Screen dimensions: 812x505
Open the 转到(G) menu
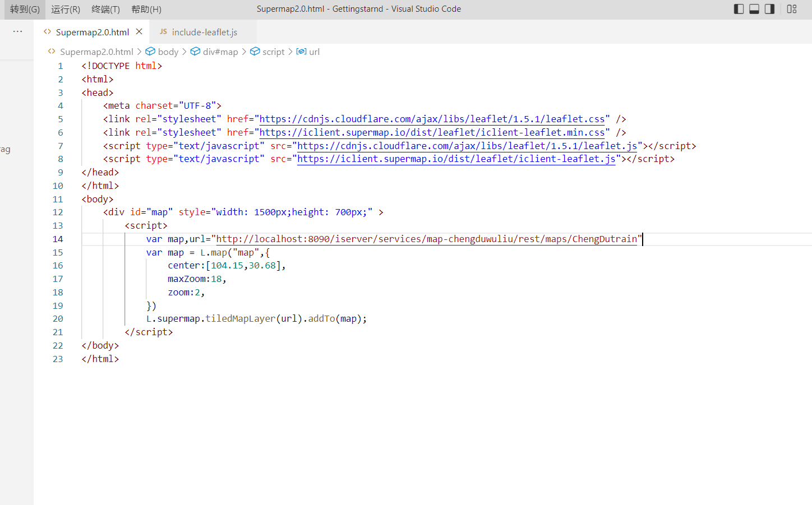pyautogui.click(x=25, y=10)
